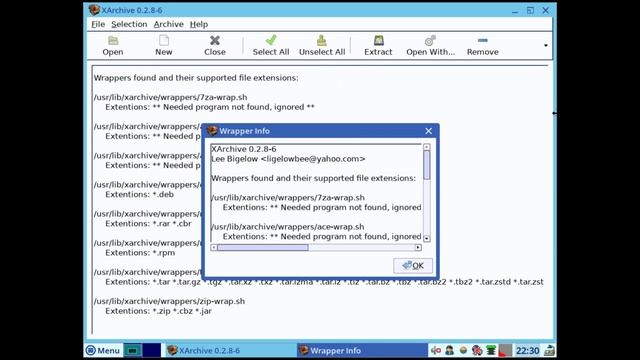The image size is (640, 360).
Task: Click the Open With... toolbar icon
Action: (x=430, y=45)
